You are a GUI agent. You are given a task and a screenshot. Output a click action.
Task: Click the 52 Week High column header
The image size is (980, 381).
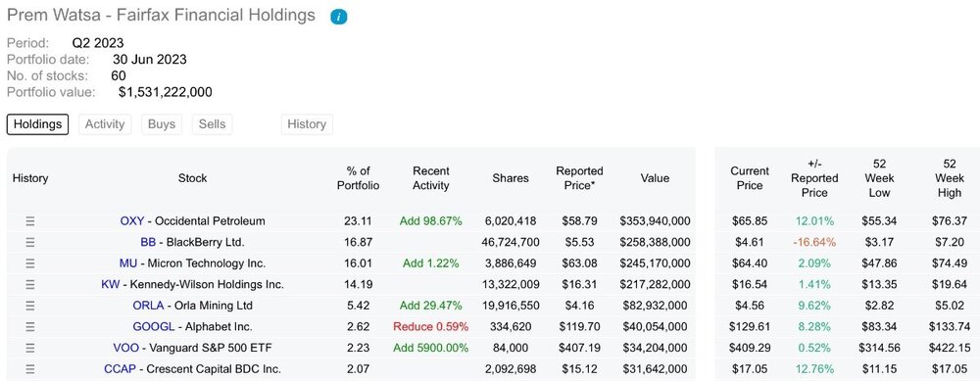[x=950, y=178]
